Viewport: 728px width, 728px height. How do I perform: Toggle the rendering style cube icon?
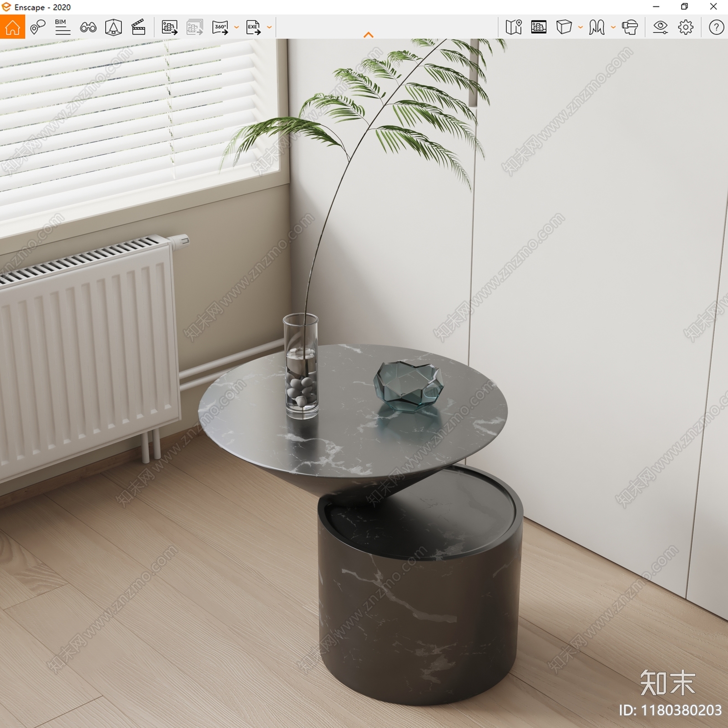point(564,27)
